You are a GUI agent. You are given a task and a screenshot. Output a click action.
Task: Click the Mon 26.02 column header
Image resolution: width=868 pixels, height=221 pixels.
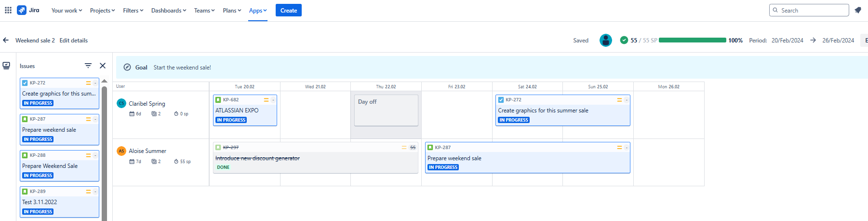[x=669, y=87]
